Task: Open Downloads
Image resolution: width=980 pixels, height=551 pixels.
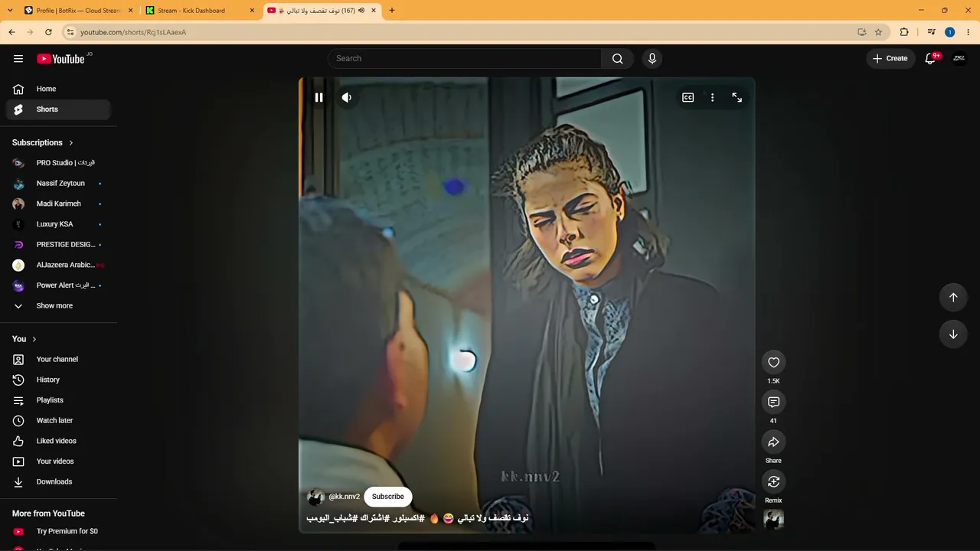Action: click(x=59, y=482)
